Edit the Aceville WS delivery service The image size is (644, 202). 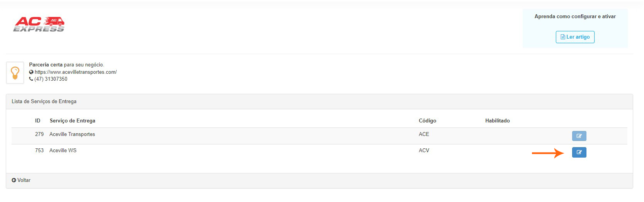[x=579, y=152]
